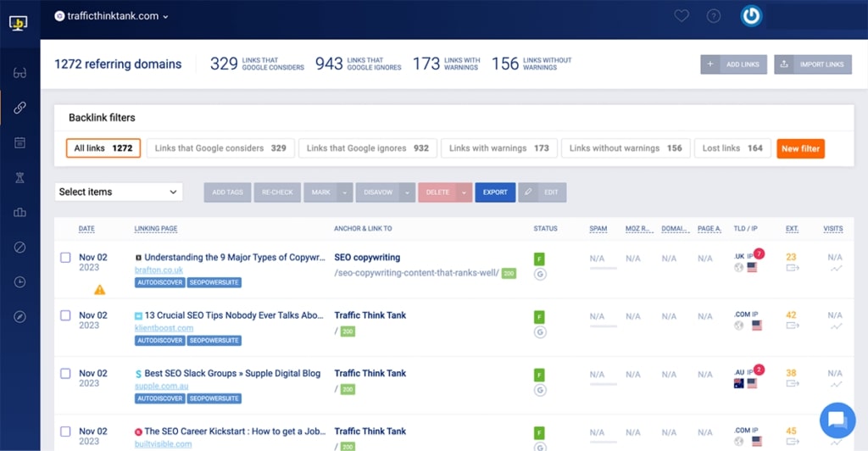This screenshot has height=451, width=868.
Task: Sort by the DATE column header
Action: [x=86, y=229]
